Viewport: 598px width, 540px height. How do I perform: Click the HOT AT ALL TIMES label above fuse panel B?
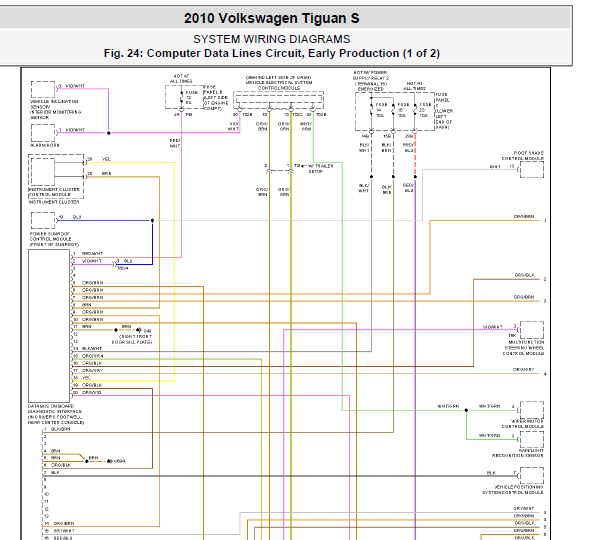point(181,79)
